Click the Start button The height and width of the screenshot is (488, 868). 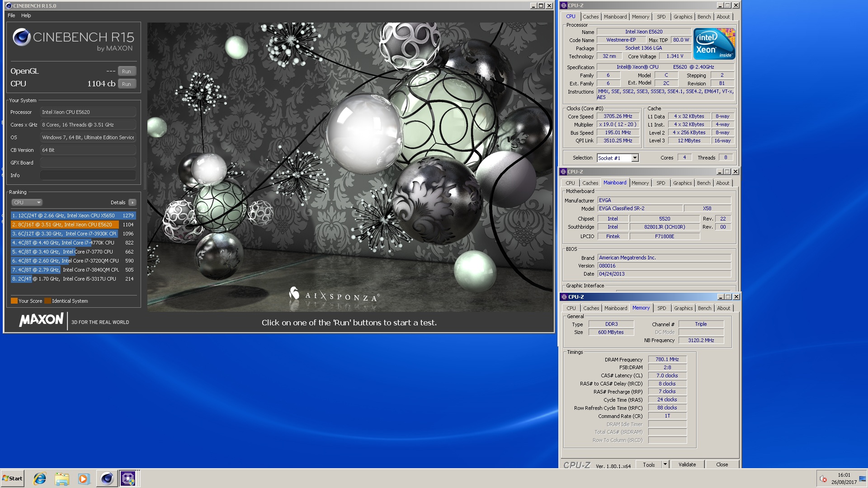point(12,478)
